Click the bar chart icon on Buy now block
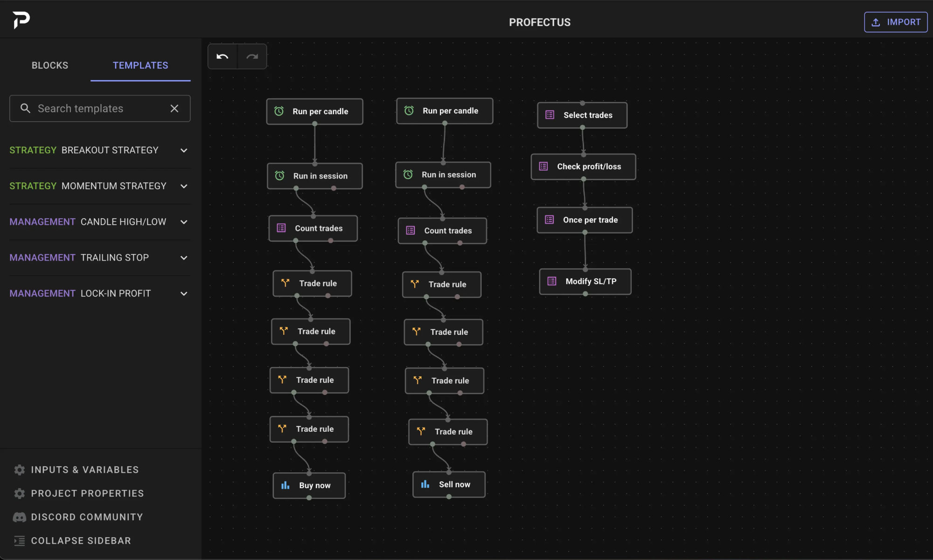The height and width of the screenshot is (560, 933). point(285,485)
